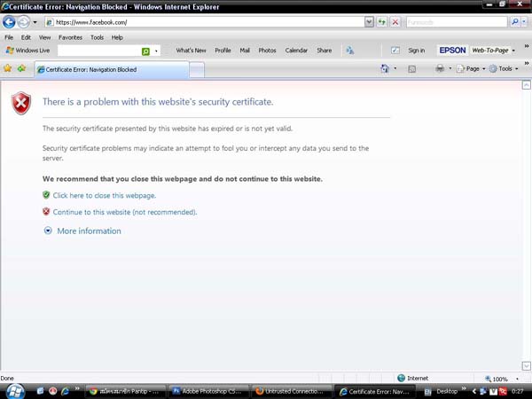Screen dimensions: 532x399
Task: Open the Windows Live search options arrow
Action: (156, 51)
